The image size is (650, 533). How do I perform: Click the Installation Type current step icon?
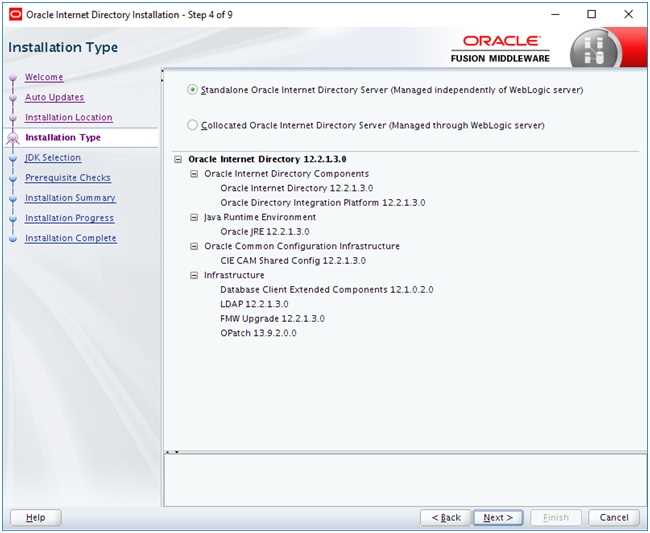pyautogui.click(x=13, y=138)
